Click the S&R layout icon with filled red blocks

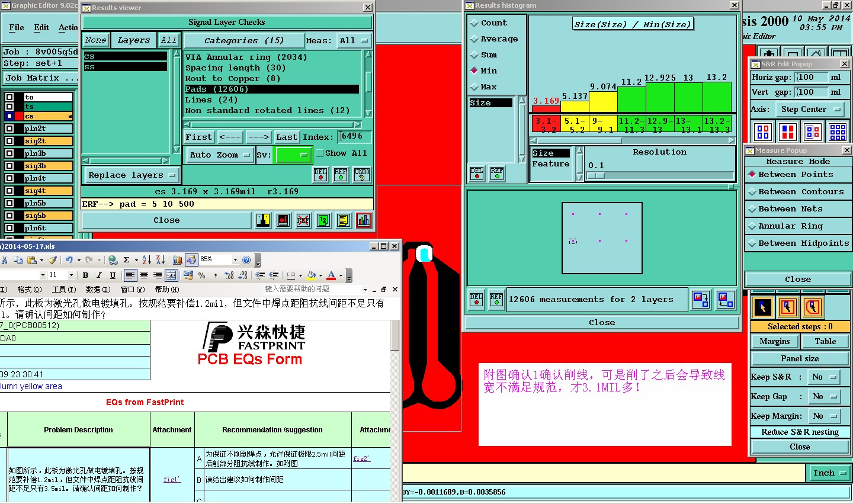[x=788, y=131]
